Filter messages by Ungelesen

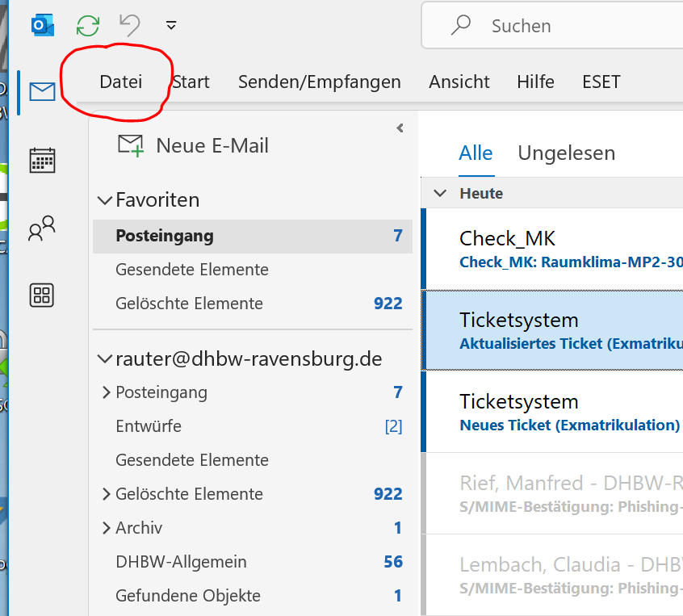coord(566,153)
